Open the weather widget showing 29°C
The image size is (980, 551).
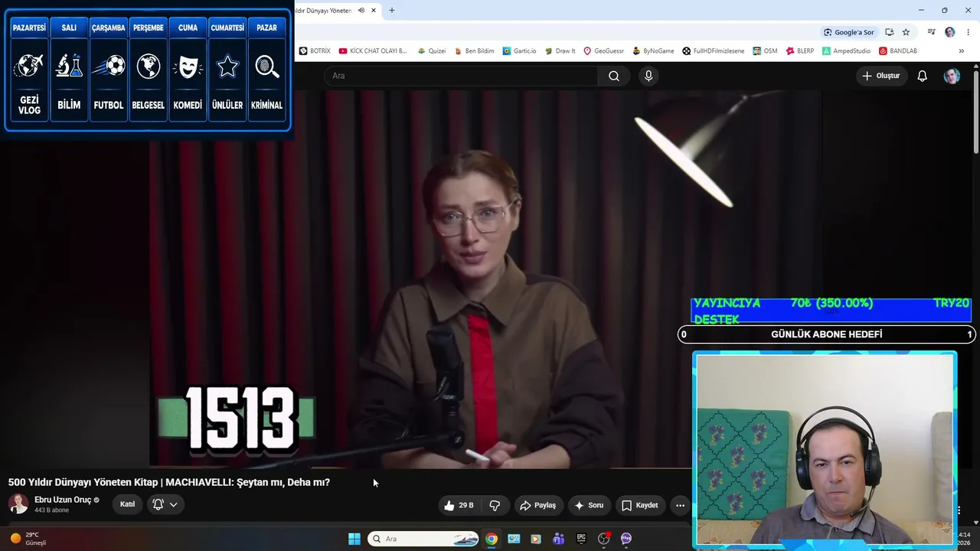28,539
